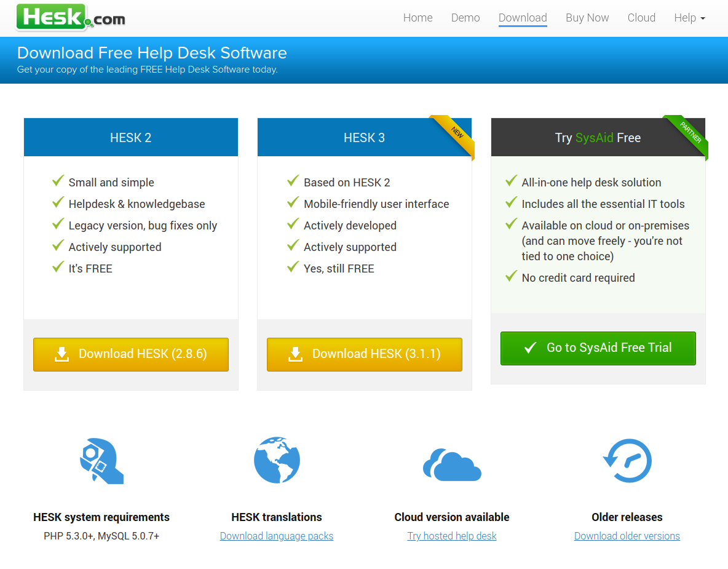Click the older releases clock icon

coord(627,460)
